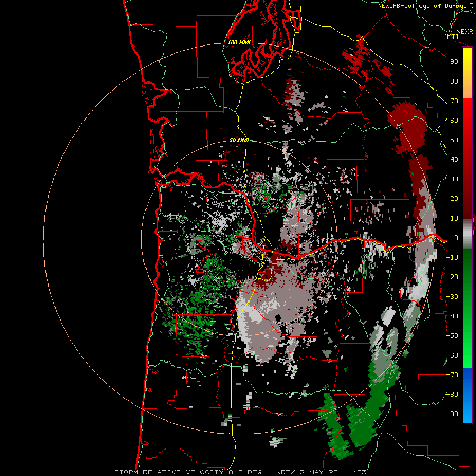Pick the -60 knot scale label
Screen dimensions: 476x476
(452, 355)
